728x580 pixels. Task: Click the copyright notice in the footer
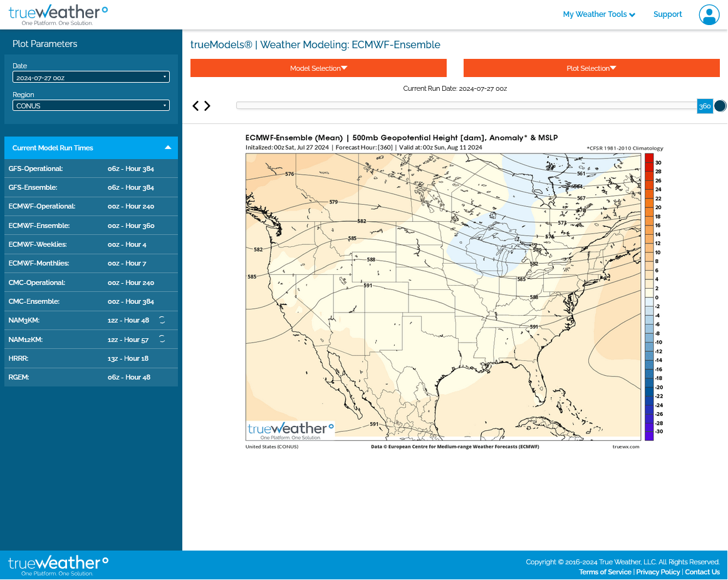coord(623,562)
